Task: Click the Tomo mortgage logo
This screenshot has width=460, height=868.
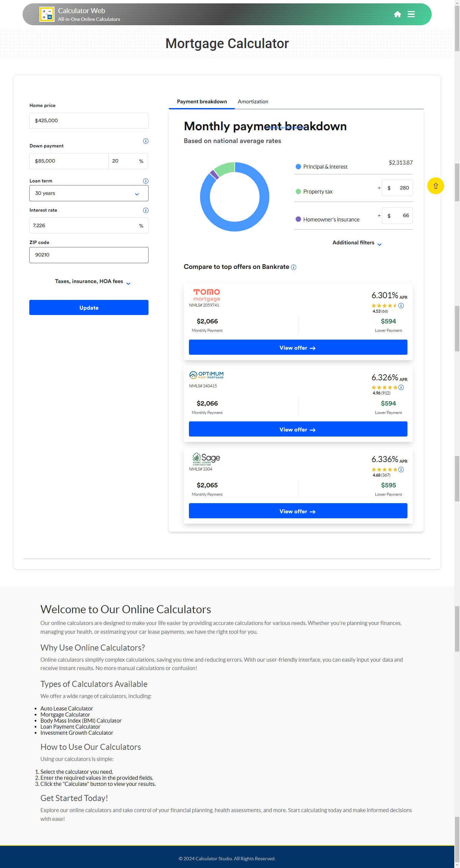Action: 206,295
